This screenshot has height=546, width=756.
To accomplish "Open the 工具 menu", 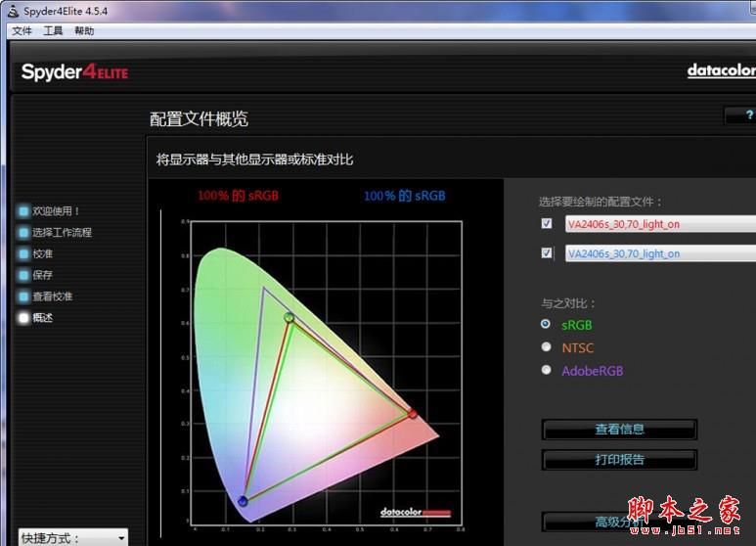I will tap(53, 31).
